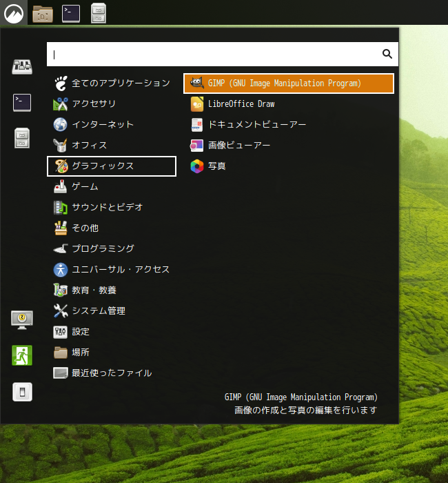This screenshot has height=483, width=448.
Task: Select インターネット category
Action: coord(112,124)
